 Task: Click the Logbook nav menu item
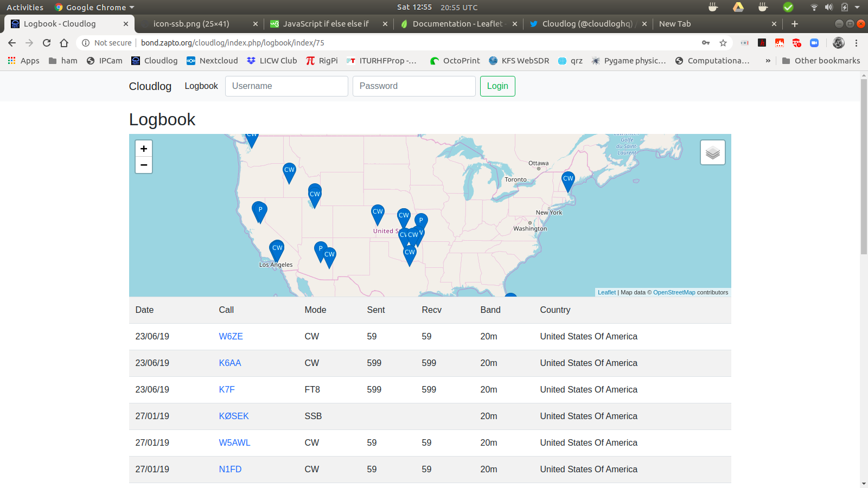(x=201, y=86)
